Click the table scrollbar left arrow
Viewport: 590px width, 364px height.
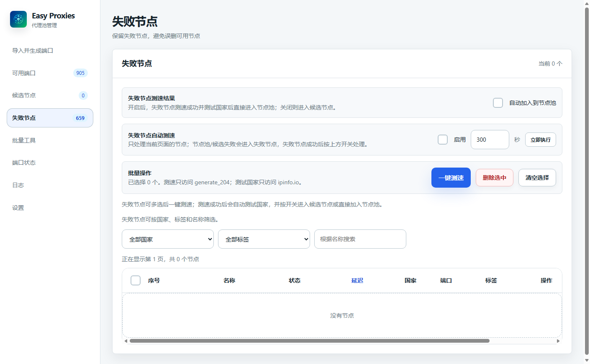point(126,341)
